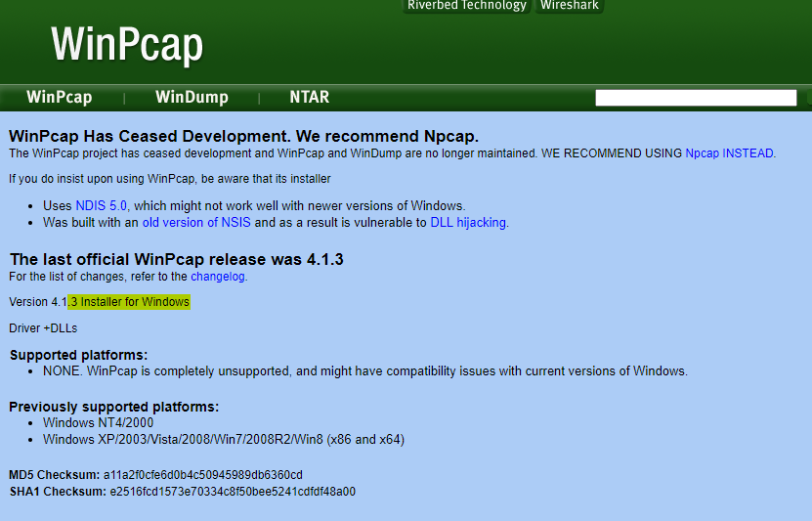Open the old version of NSIS link
Screen dimensions: 812x521
click(196, 222)
